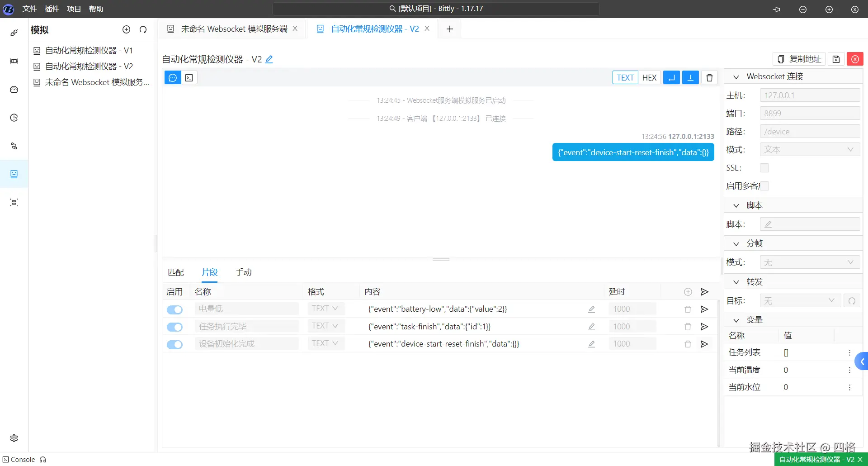Add a new mock item in 模拟 panel
Screen dimensions: 868x466
126,29
